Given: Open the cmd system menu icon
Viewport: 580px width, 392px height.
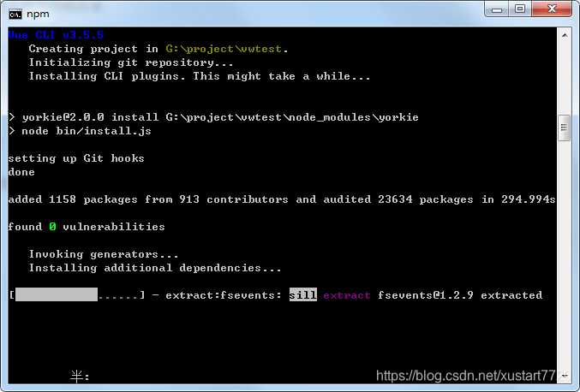Looking at the screenshot, I should point(15,15).
